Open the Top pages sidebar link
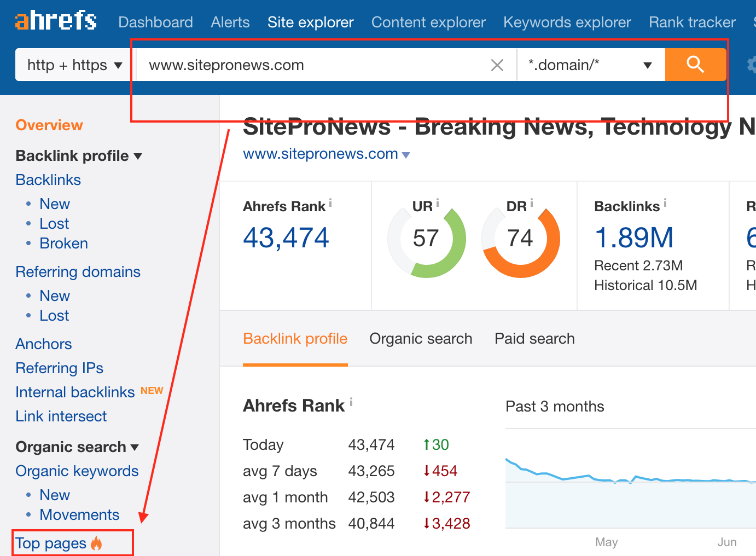756x556 pixels. [x=51, y=543]
